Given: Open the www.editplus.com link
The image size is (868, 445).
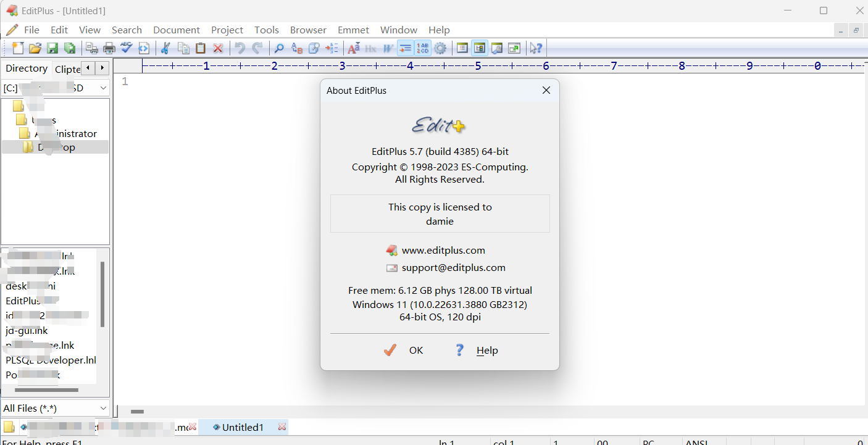Looking at the screenshot, I should point(443,250).
